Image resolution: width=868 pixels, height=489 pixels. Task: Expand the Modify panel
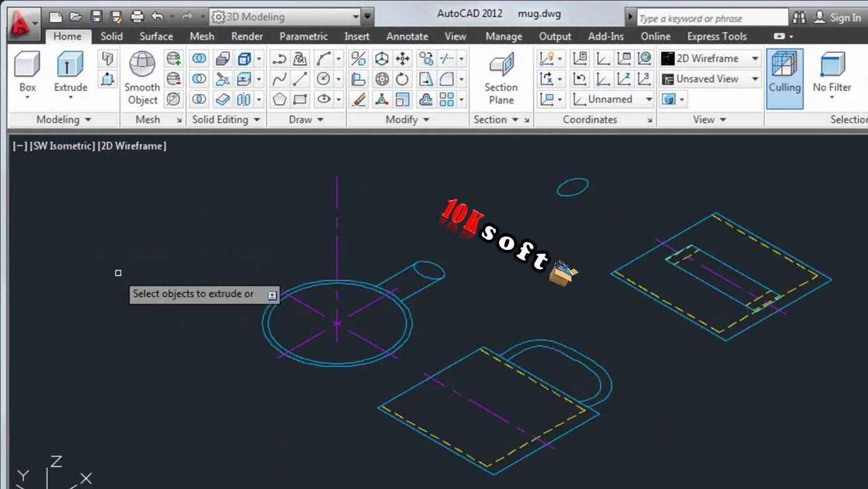(x=407, y=120)
